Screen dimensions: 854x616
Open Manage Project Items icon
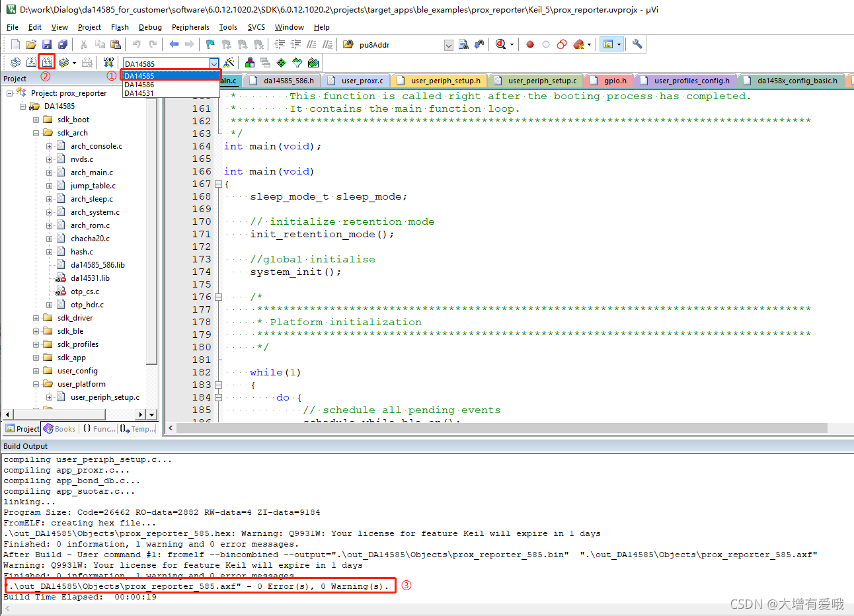pyautogui.click(x=250, y=62)
